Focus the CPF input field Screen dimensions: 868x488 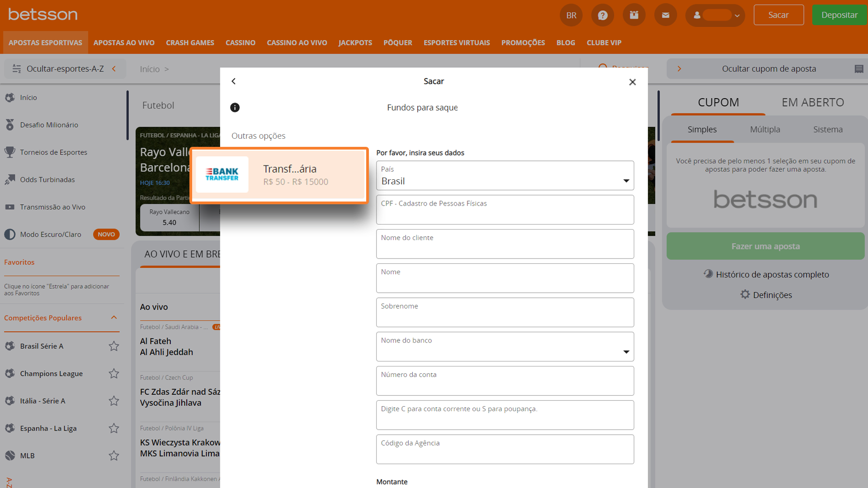pos(505,210)
